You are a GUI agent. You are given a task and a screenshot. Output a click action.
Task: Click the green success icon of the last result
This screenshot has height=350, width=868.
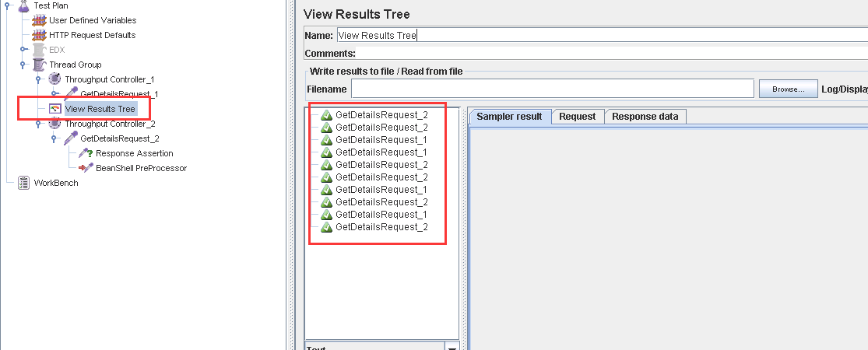tap(327, 226)
